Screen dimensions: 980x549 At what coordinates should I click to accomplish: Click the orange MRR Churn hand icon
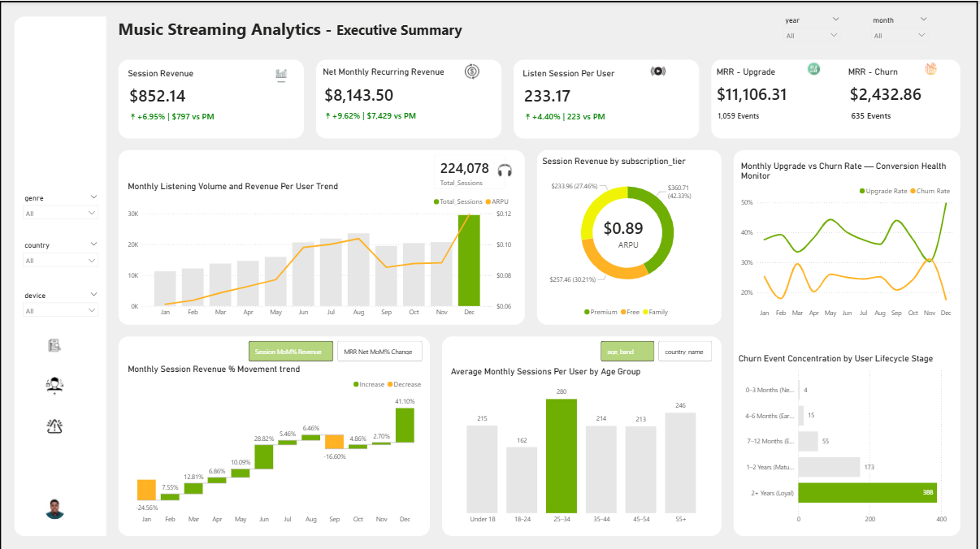coord(931,69)
